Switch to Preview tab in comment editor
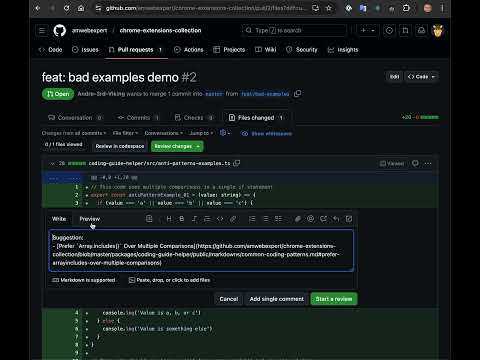 (x=90, y=219)
